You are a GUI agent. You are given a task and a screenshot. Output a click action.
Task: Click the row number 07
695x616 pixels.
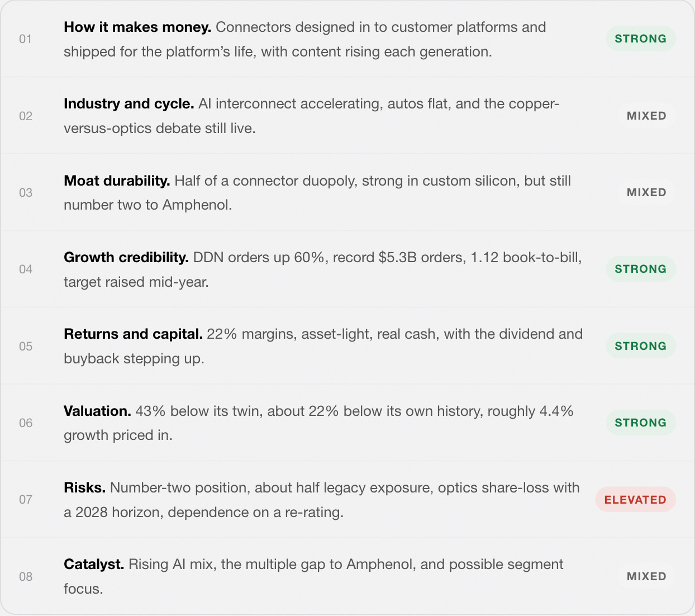[x=26, y=500]
